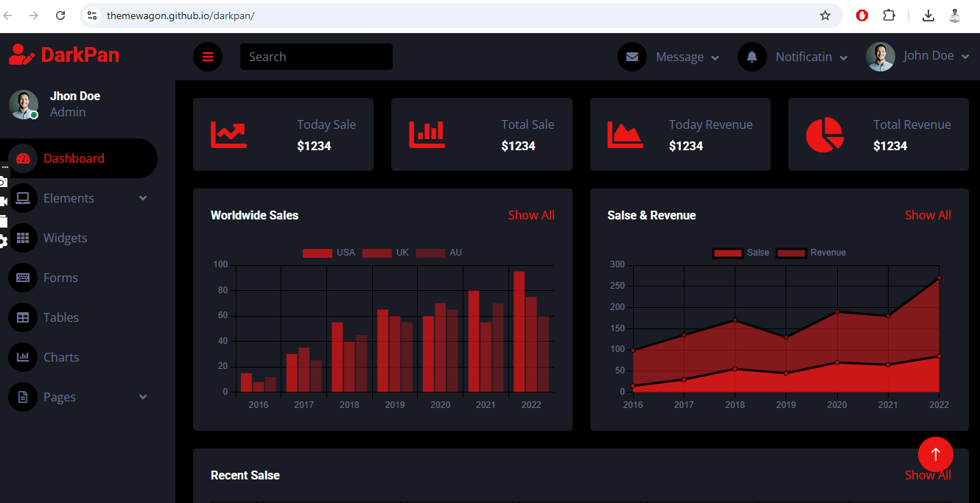Toggle the UK legend item visibility

coord(386,253)
